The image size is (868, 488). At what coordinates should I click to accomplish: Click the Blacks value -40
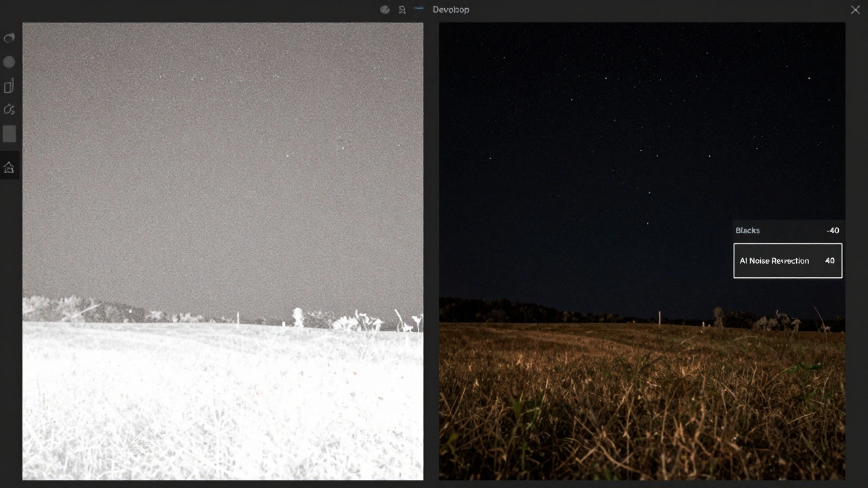click(833, 230)
